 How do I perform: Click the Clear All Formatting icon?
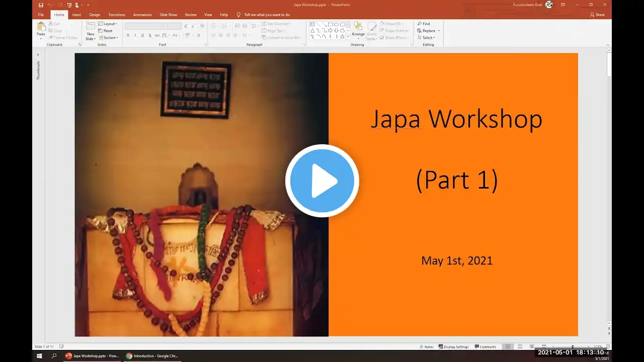coord(202,26)
